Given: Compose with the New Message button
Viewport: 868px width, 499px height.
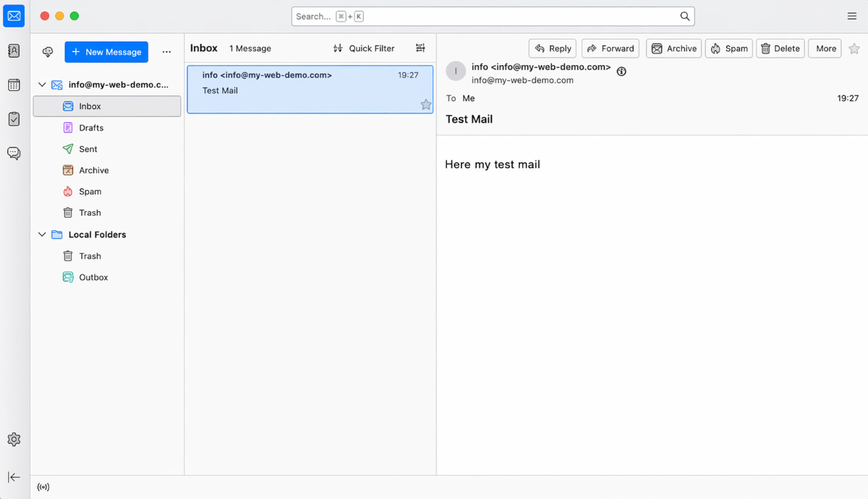Looking at the screenshot, I should pyautogui.click(x=106, y=52).
